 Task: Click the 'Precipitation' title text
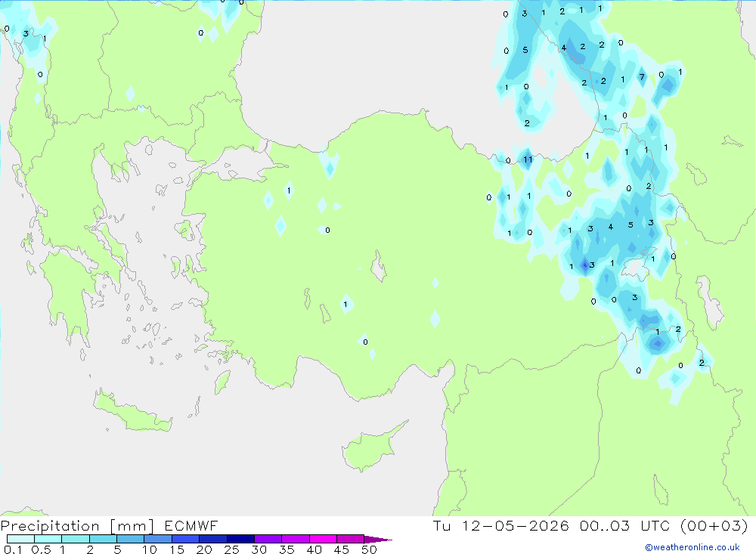pyautogui.click(x=50, y=526)
